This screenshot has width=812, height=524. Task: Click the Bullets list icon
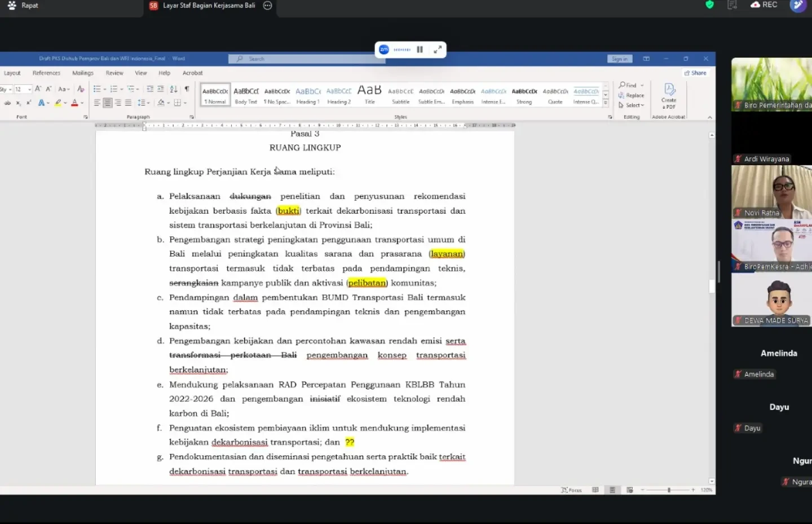point(97,89)
